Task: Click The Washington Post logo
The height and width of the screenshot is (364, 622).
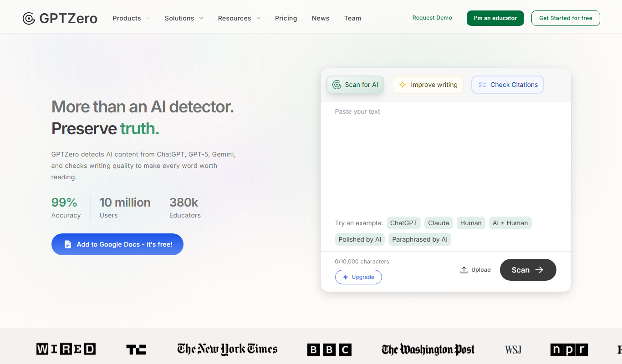Action: (x=428, y=349)
